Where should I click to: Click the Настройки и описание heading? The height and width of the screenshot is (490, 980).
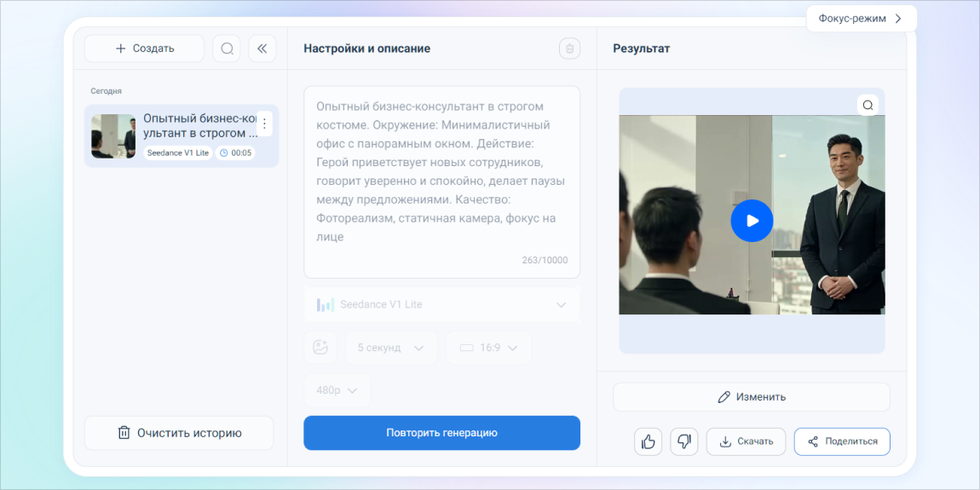coord(367,48)
